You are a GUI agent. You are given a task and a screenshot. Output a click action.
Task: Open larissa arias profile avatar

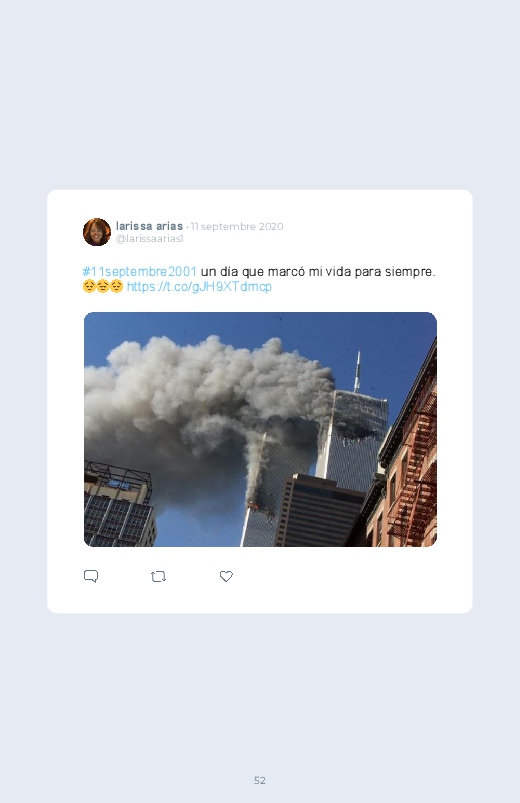97,232
